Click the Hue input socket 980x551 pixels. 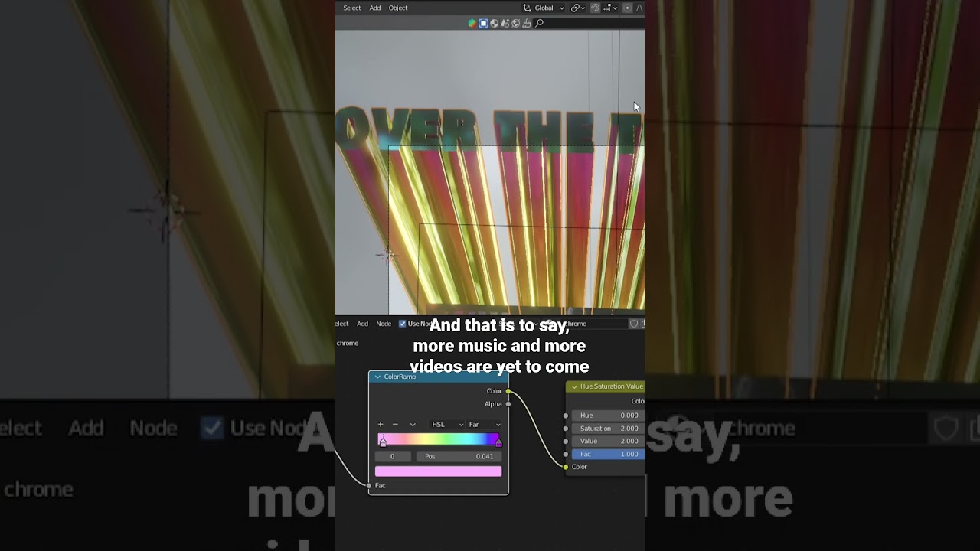click(566, 416)
